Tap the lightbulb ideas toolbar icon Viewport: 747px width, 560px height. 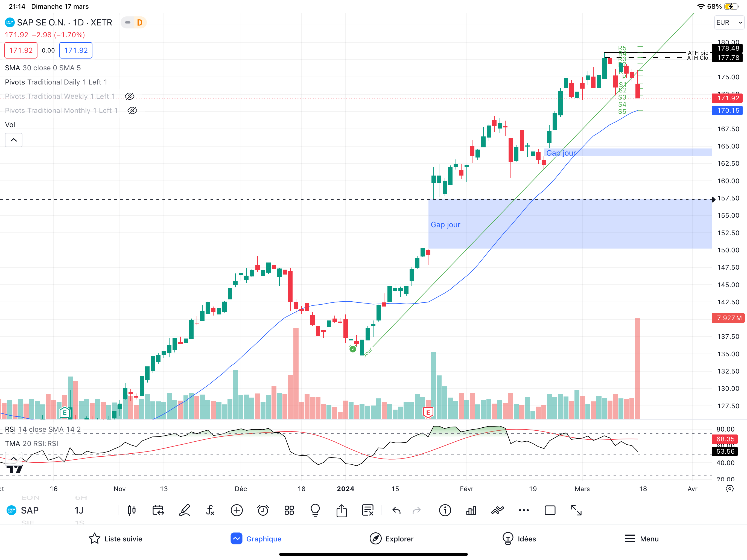point(315,510)
